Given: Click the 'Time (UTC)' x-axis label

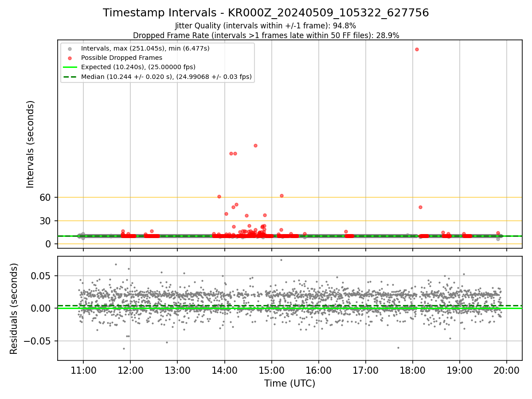Looking at the screenshot, I should pyautogui.click(x=290, y=383).
